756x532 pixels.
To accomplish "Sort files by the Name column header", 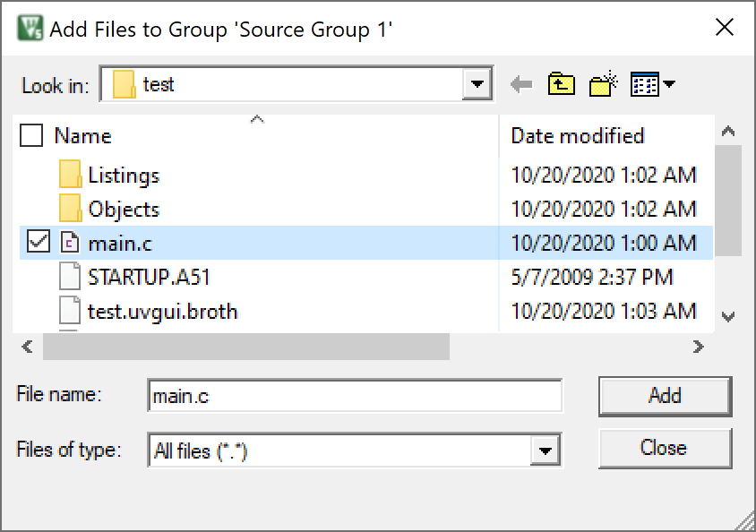I will [83, 136].
